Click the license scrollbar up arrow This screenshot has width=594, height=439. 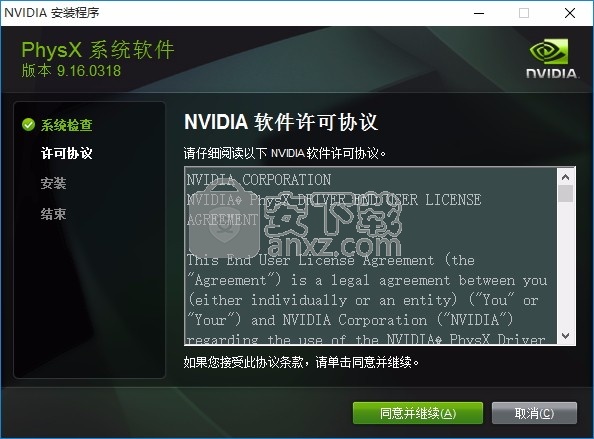[x=566, y=177]
